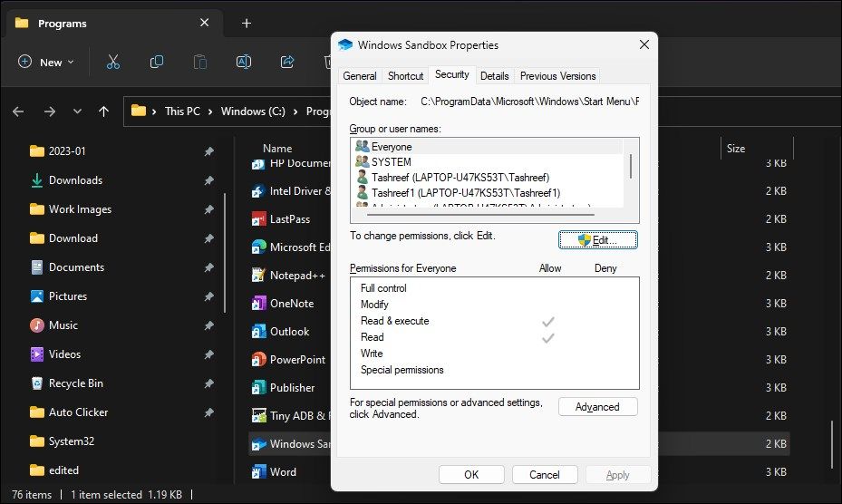Click the pin icon beside Auto Clicker
Image resolution: width=842 pixels, height=504 pixels.
pyautogui.click(x=208, y=412)
